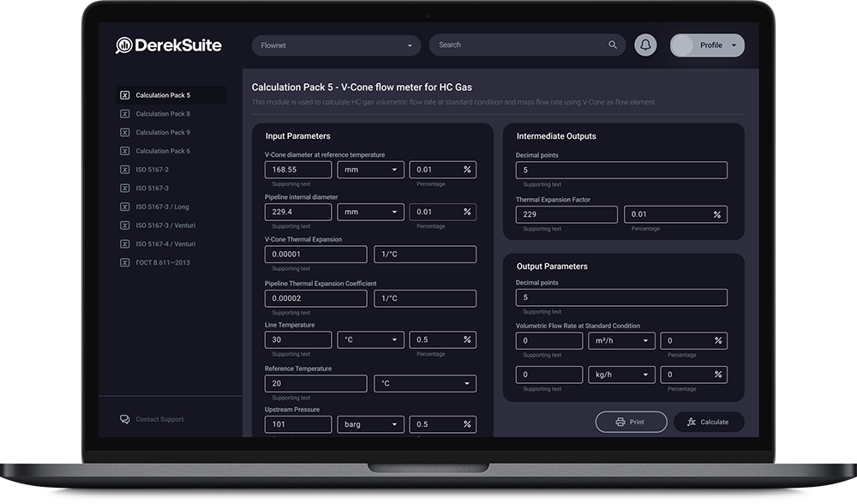Viewport: 857px width, 504px height.
Task: Click the search magnifier icon
Action: tap(612, 45)
